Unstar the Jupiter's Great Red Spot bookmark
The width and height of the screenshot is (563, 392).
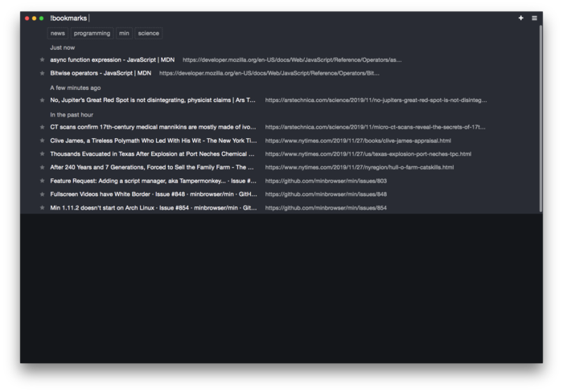43,100
